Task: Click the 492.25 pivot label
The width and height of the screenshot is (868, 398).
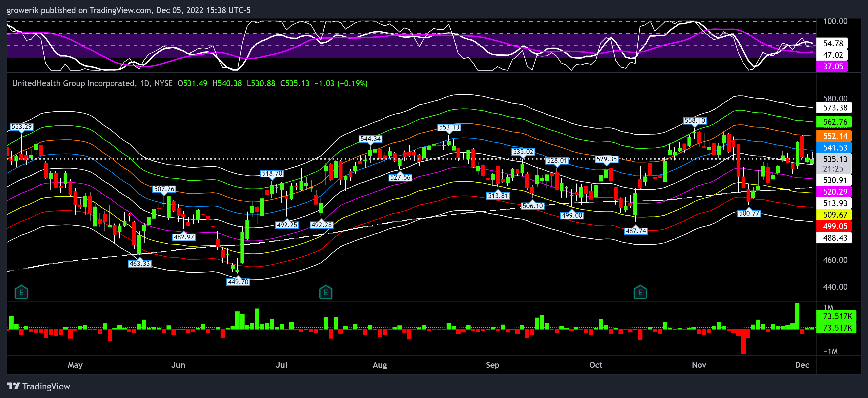Action: (x=287, y=225)
